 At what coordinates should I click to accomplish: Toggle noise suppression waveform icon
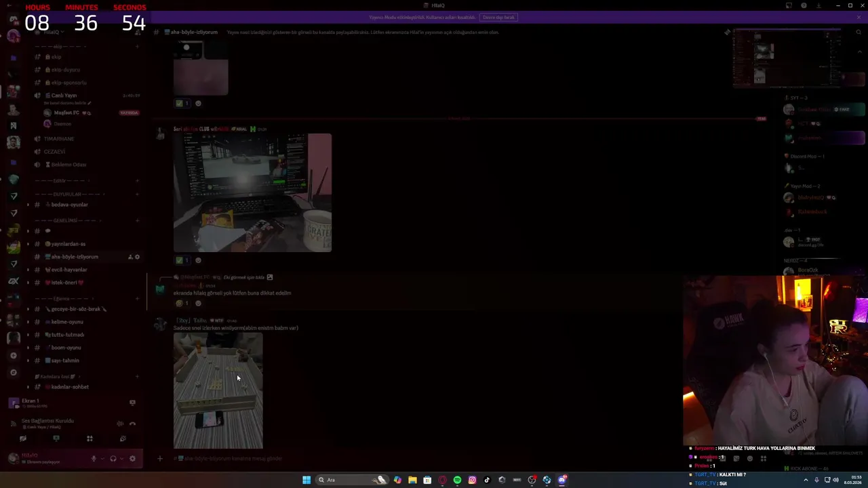coord(120,424)
